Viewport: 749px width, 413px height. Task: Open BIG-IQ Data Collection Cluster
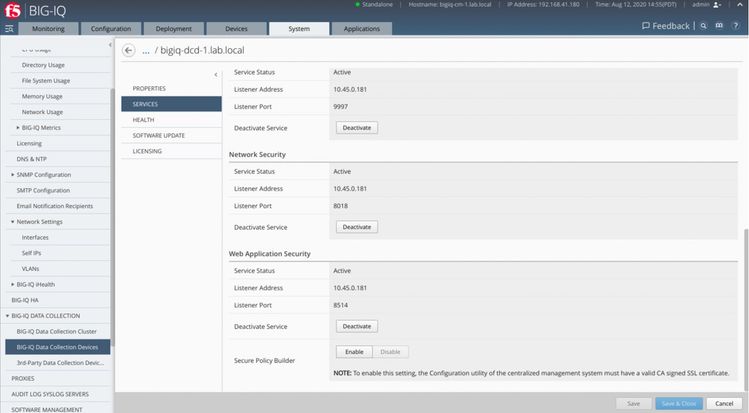(x=56, y=331)
